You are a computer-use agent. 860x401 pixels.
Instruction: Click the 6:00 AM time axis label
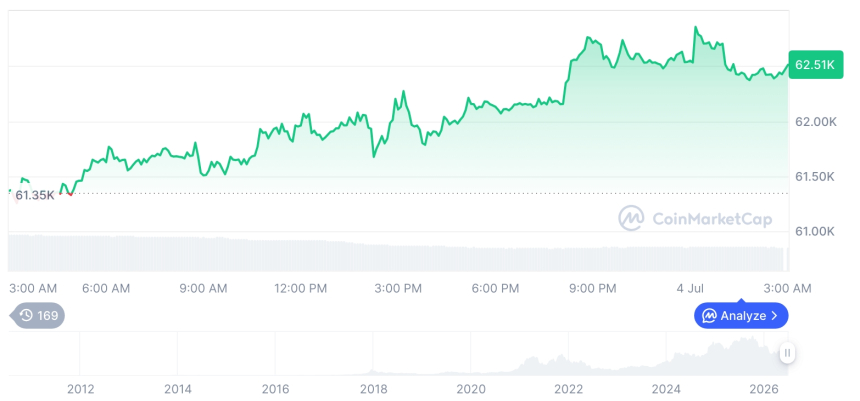[x=106, y=288]
